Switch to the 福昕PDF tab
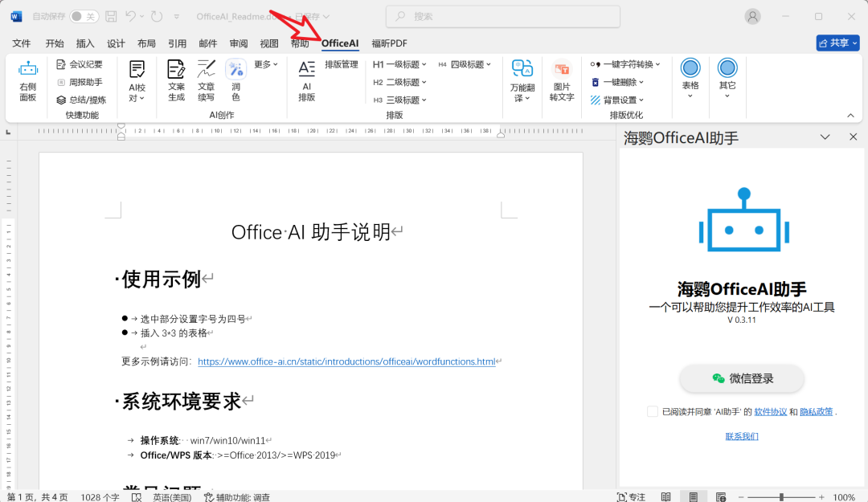The height and width of the screenshot is (502, 868). [x=389, y=43]
